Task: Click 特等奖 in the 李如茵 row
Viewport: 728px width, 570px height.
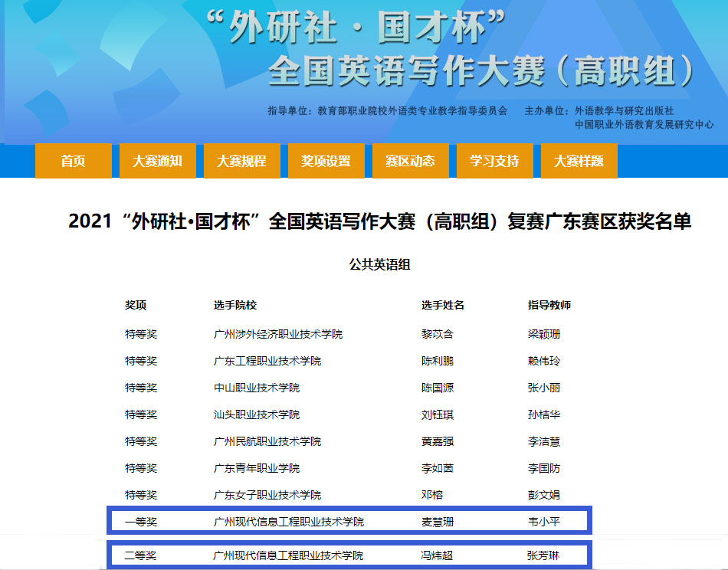Action: 141,468
